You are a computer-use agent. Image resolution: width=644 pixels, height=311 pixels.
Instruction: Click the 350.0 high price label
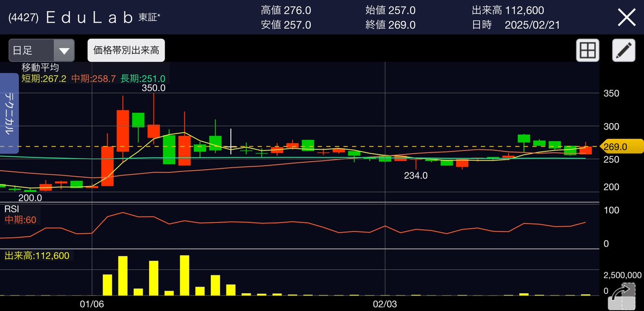(x=153, y=88)
